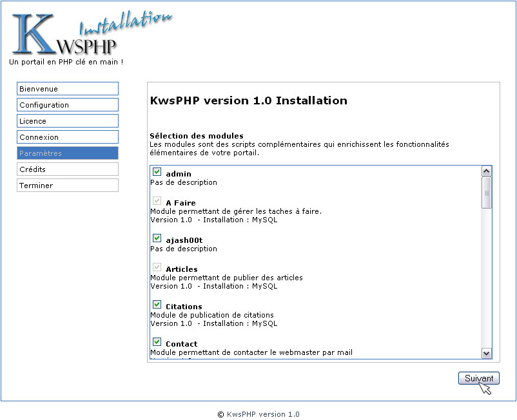The image size is (517, 420).
Task: Click the 'Citations' module name
Action: pos(184,307)
